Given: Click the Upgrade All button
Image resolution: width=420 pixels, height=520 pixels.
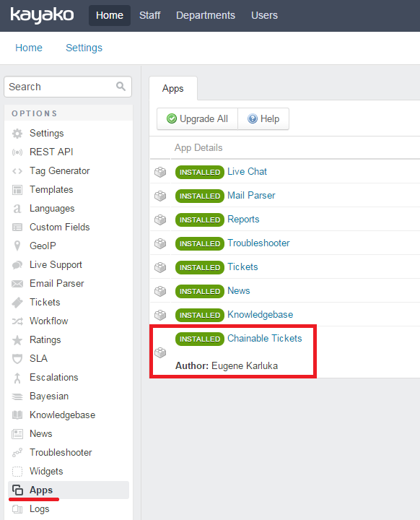Looking at the screenshot, I should [x=197, y=118].
